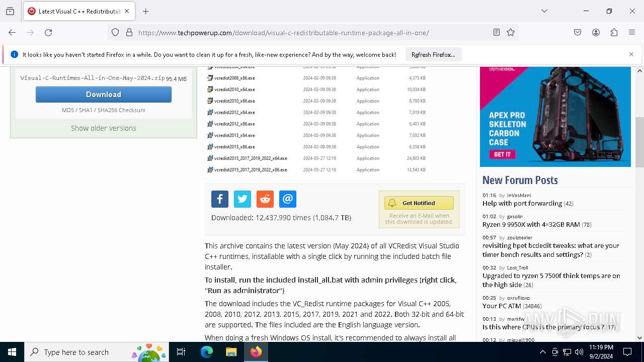Show hidden system tray icons
This screenshot has height=362, width=644.
[543, 352]
